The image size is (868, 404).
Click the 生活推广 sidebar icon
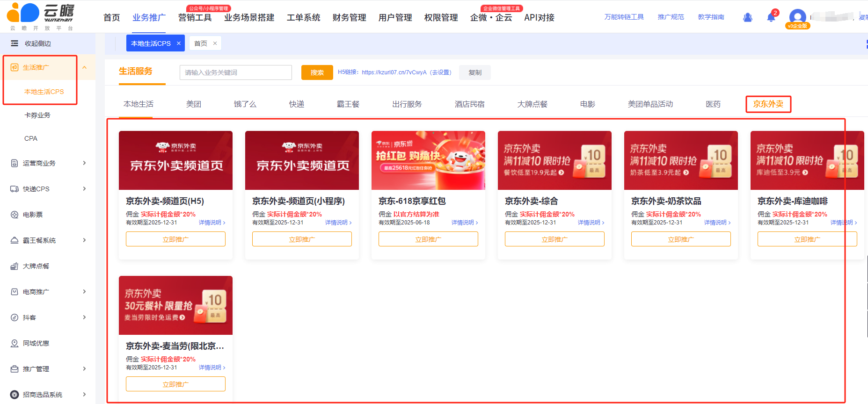click(15, 67)
